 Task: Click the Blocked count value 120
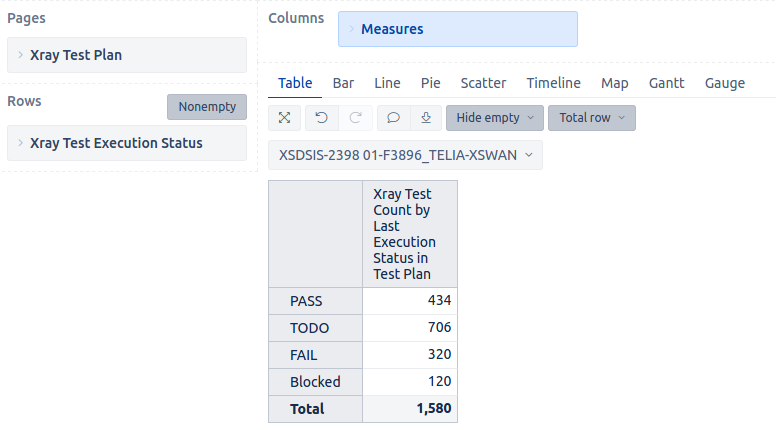(410, 382)
